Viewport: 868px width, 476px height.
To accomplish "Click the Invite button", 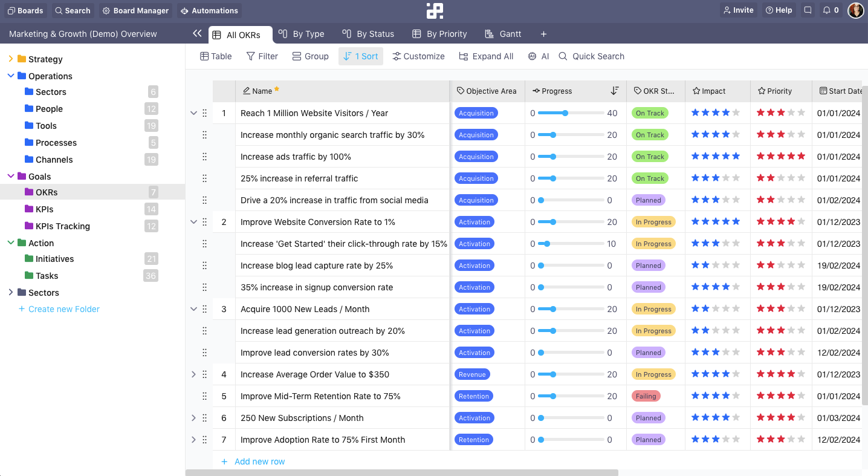I will point(738,10).
